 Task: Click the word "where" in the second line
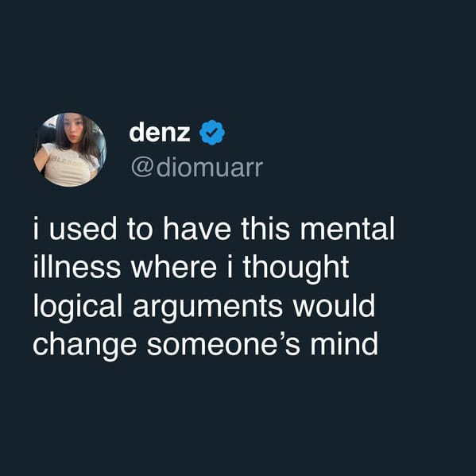174,266
